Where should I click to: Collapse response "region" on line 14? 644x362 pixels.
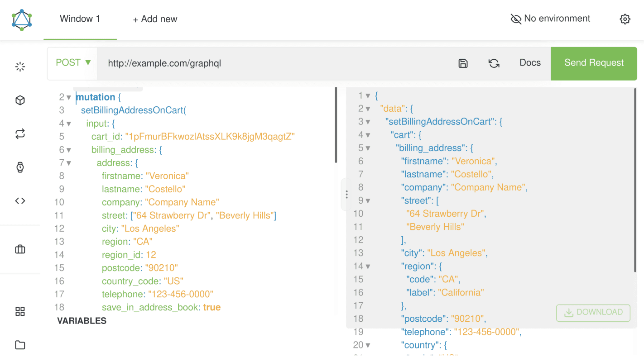click(x=368, y=267)
